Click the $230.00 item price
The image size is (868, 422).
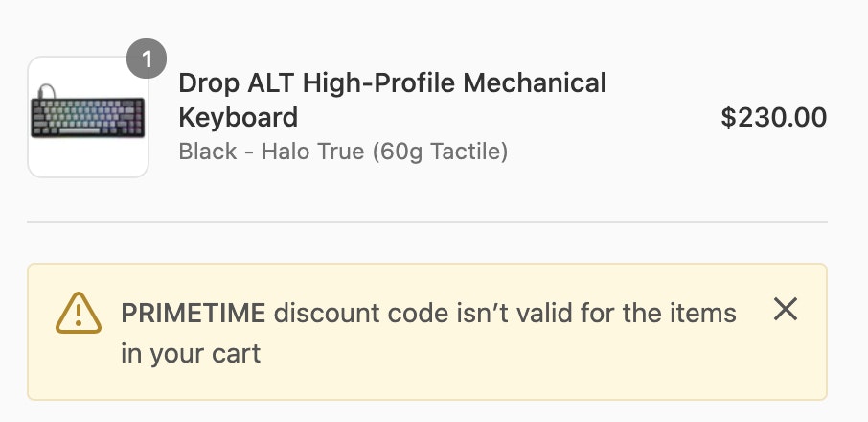773,118
